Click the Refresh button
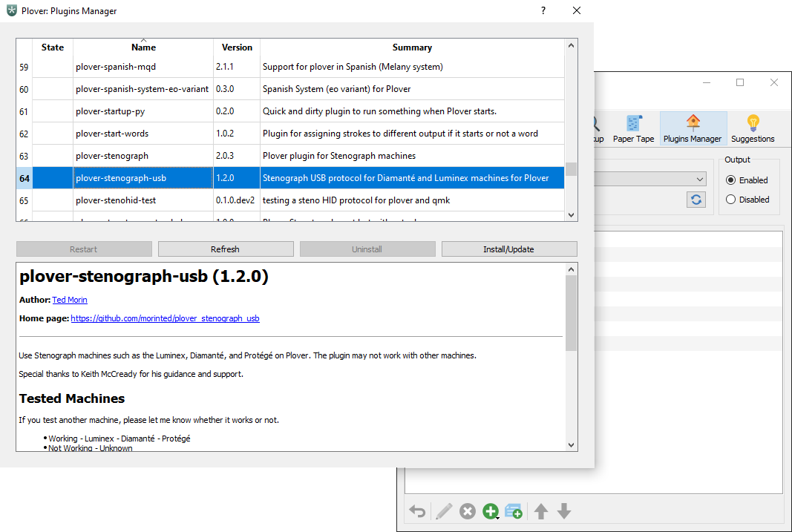 pyautogui.click(x=225, y=249)
